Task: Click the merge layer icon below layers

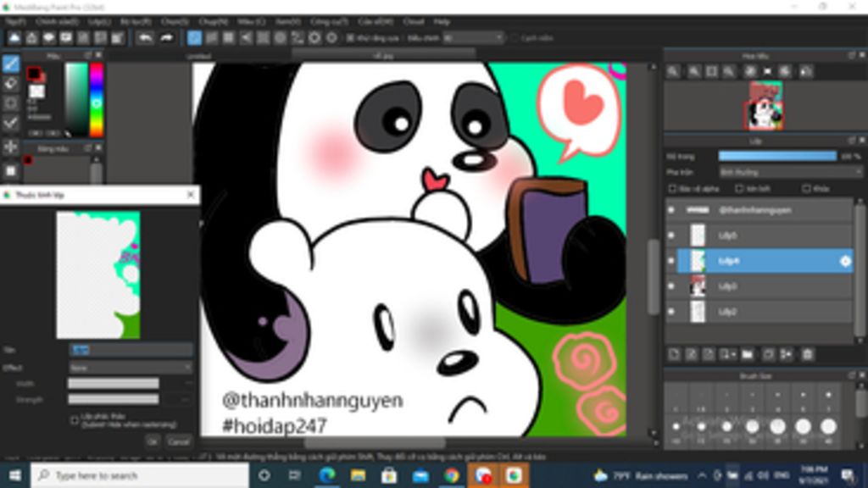Action: point(786,354)
